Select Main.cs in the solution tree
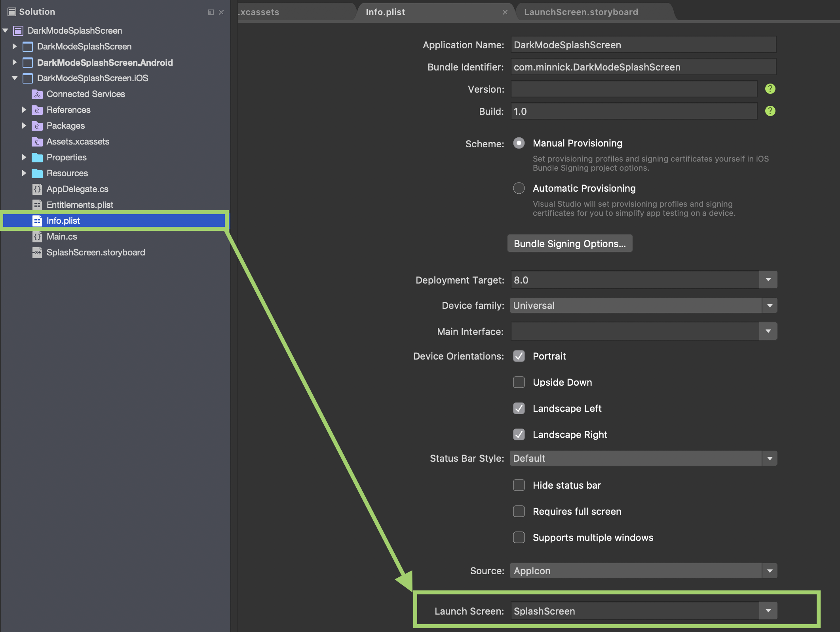840x632 pixels. click(62, 237)
